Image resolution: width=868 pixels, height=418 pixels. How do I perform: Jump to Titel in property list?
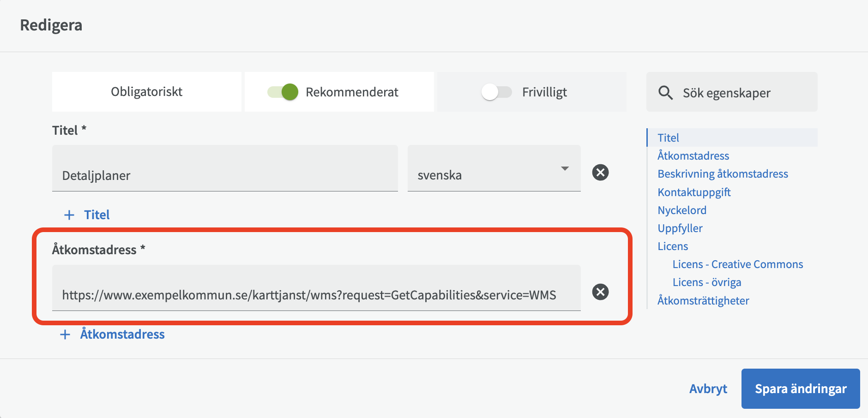pyautogui.click(x=668, y=137)
